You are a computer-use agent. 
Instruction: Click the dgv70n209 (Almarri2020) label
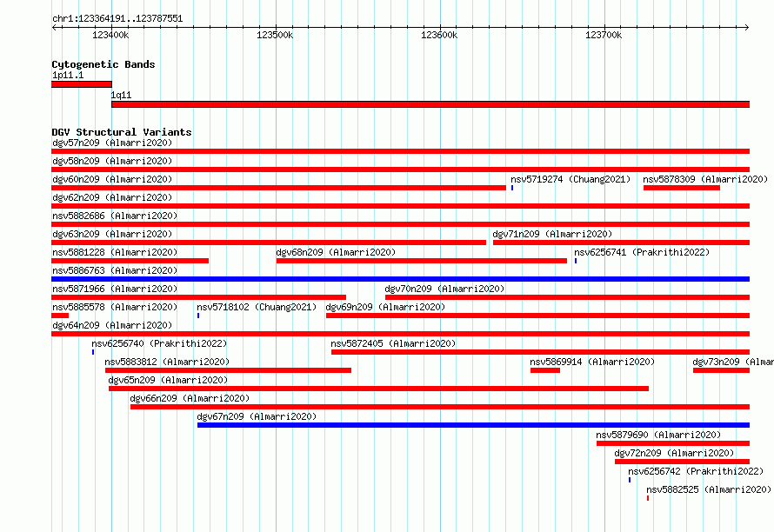coord(444,289)
